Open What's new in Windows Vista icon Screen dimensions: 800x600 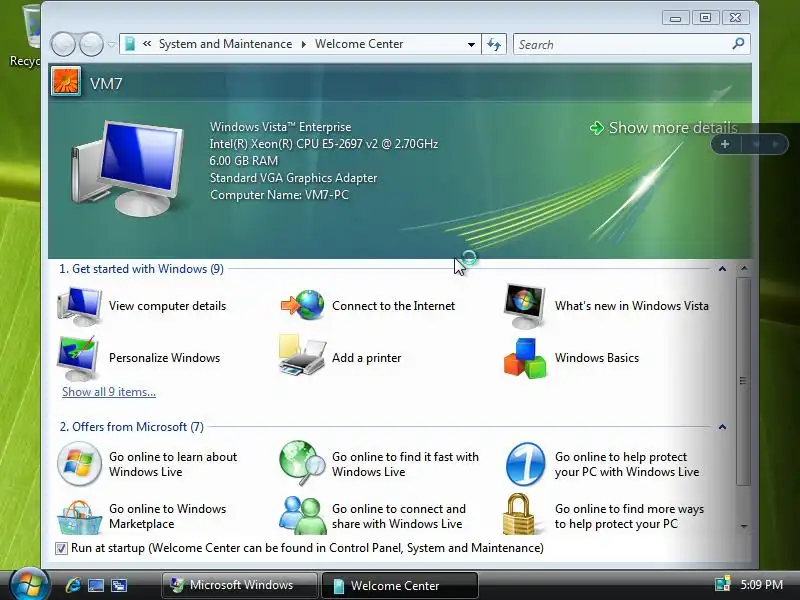click(x=524, y=306)
